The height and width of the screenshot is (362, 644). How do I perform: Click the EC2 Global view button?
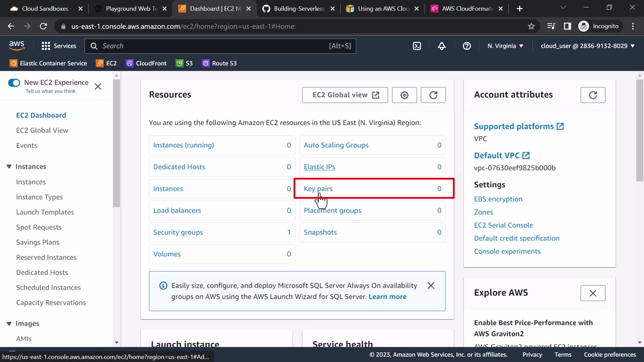pos(345,95)
